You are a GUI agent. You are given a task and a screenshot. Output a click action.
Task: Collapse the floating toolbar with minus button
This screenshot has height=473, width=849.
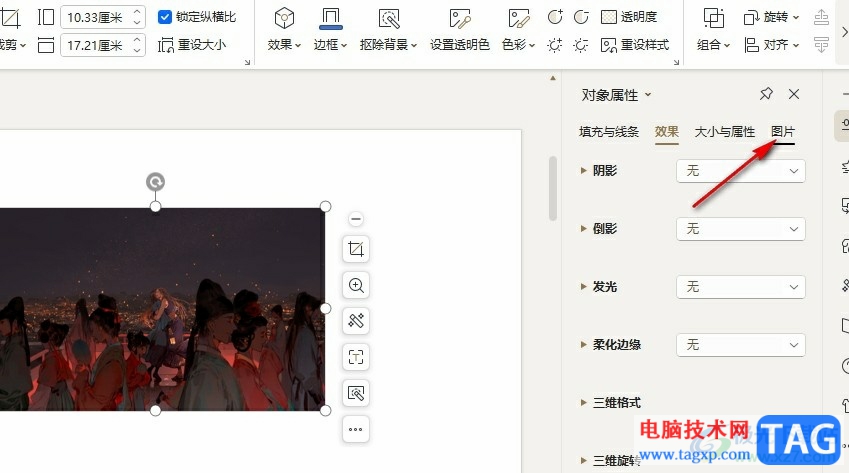click(356, 219)
